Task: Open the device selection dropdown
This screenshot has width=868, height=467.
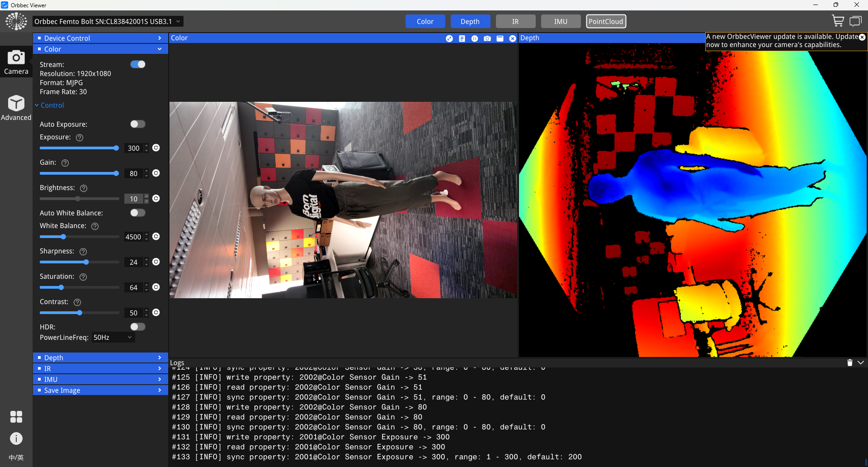Action: [107, 21]
